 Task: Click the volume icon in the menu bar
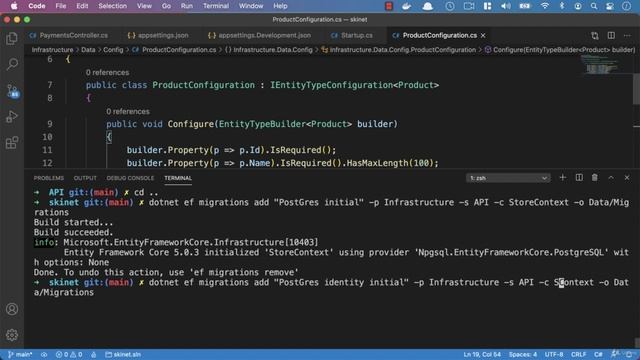point(506,6)
